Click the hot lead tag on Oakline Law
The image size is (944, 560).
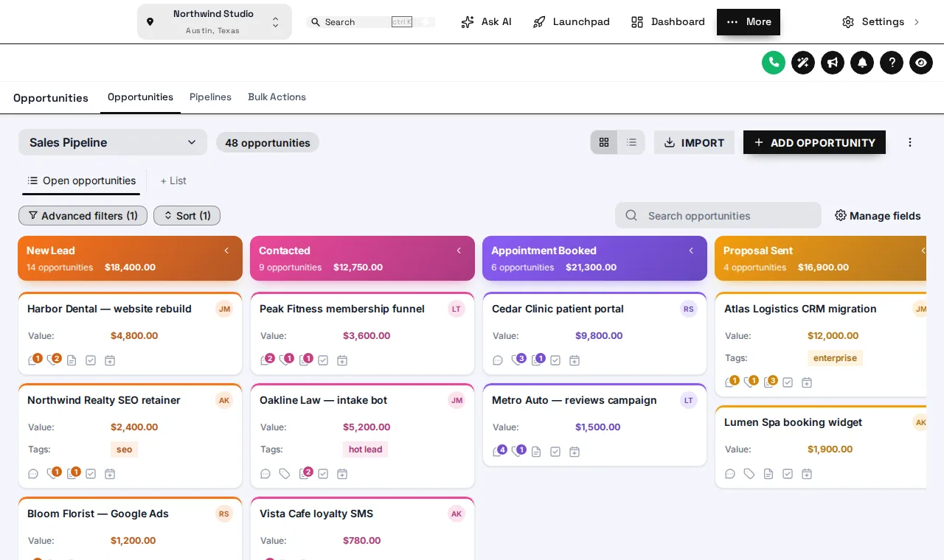[365, 449]
